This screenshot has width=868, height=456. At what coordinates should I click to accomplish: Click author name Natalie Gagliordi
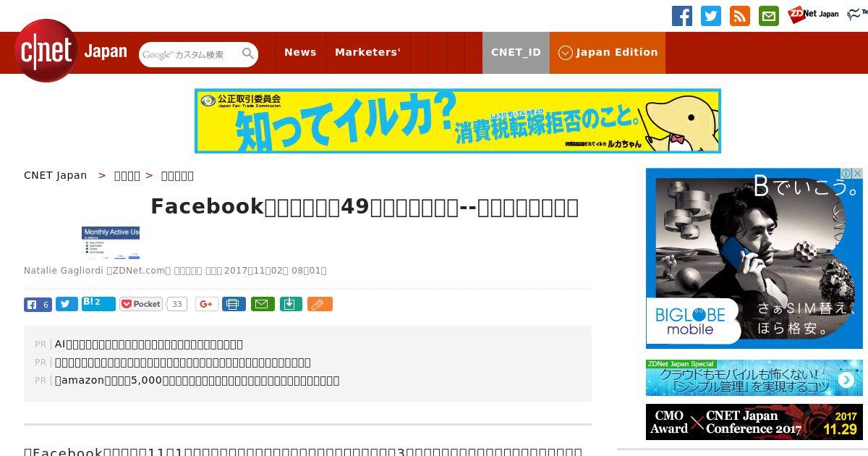(64, 271)
